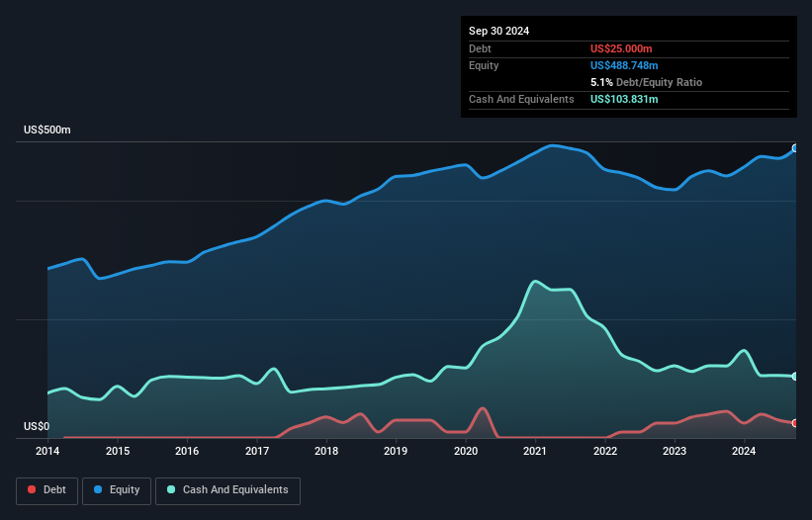Pick the 2020 year on the axis
The height and width of the screenshot is (520, 812).
pos(465,452)
